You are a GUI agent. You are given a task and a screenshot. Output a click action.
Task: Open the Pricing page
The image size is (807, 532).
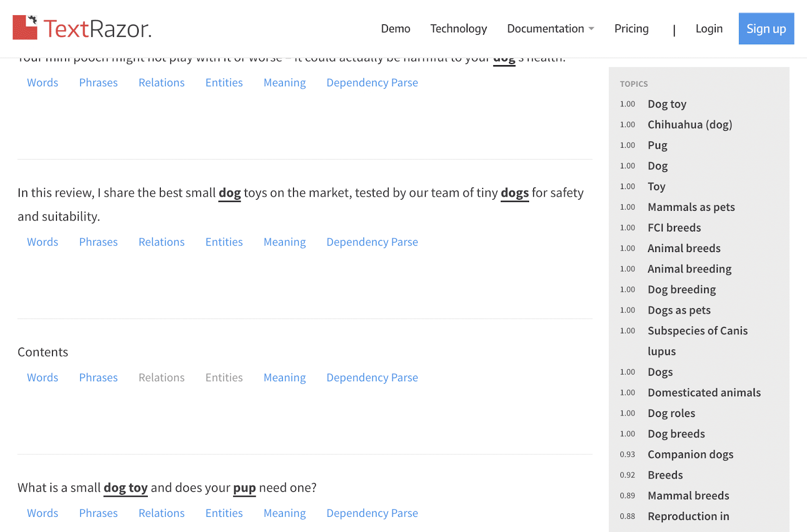(631, 29)
